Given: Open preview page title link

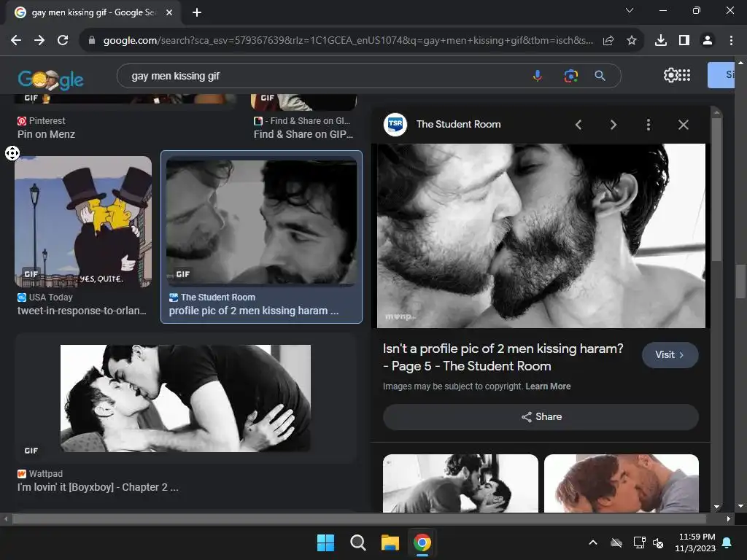Looking at the screenshot, I should coord(503,357).
